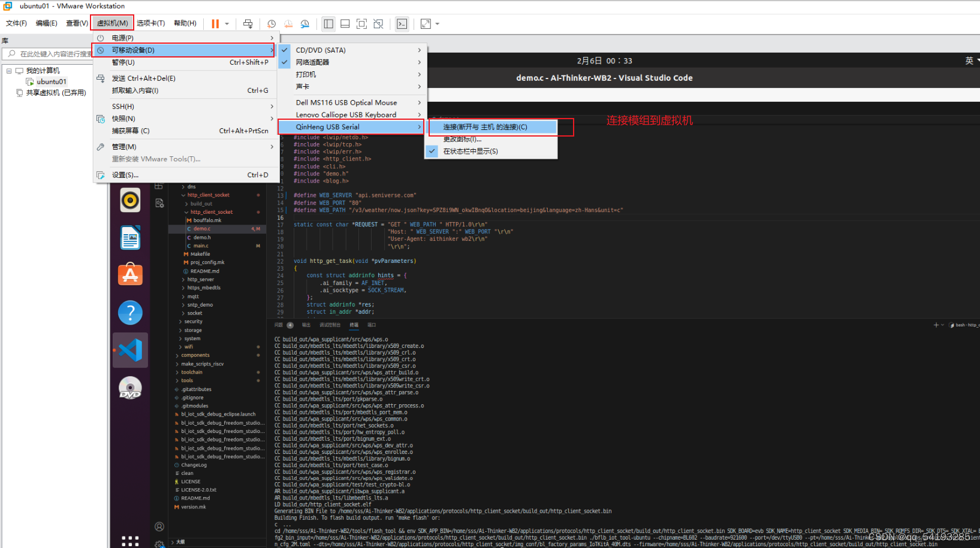The width and height of the screenshot is (980, 548).
Task: Click the Unity mode toolbar icon
Action: pyautogui.click(x=378, y=24)
